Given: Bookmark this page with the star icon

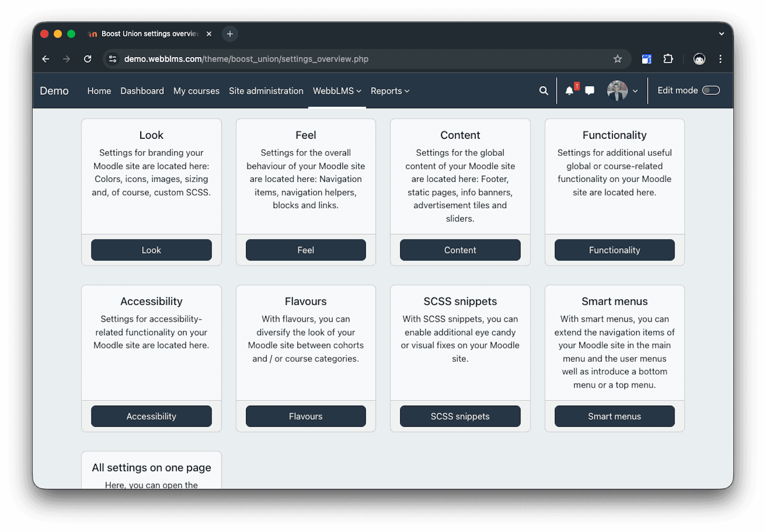Looking at the screenshot, I should tap(618, 59).
